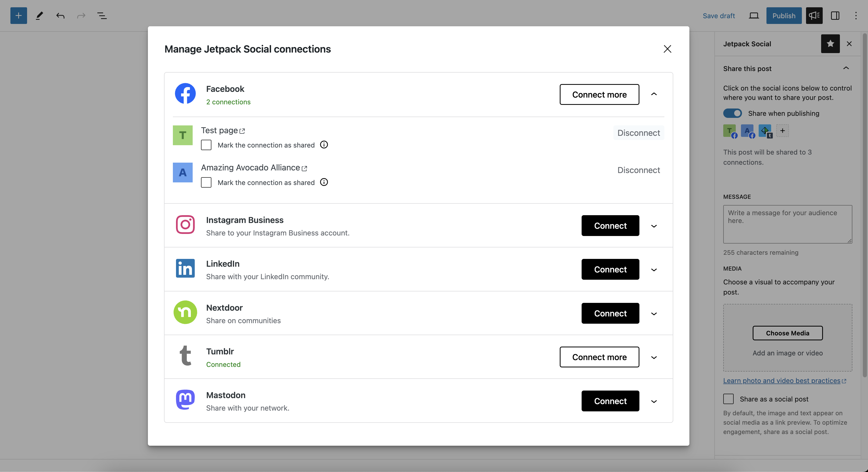The height and width of the screenshot is (472, 868).
Task: Click the Publish button
Action: (x=784, y=16)
